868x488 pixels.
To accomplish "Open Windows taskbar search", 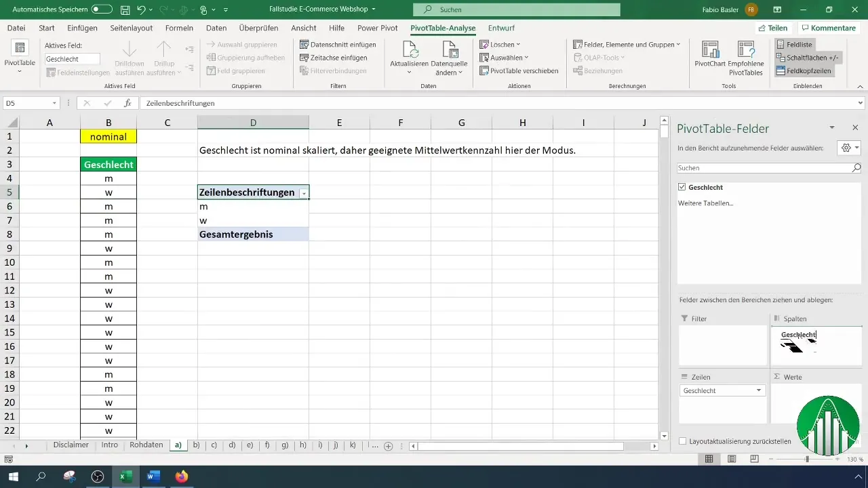I will click(41, 476).
